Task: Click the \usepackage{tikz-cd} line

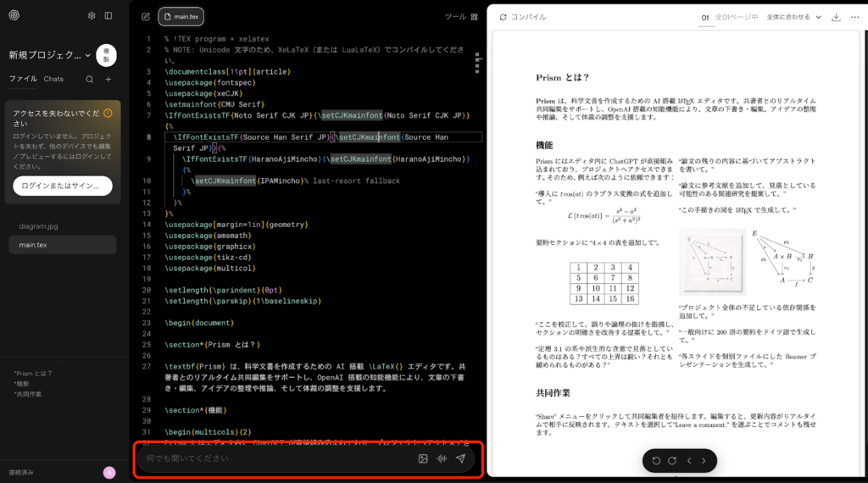Action: pos(209,258)
